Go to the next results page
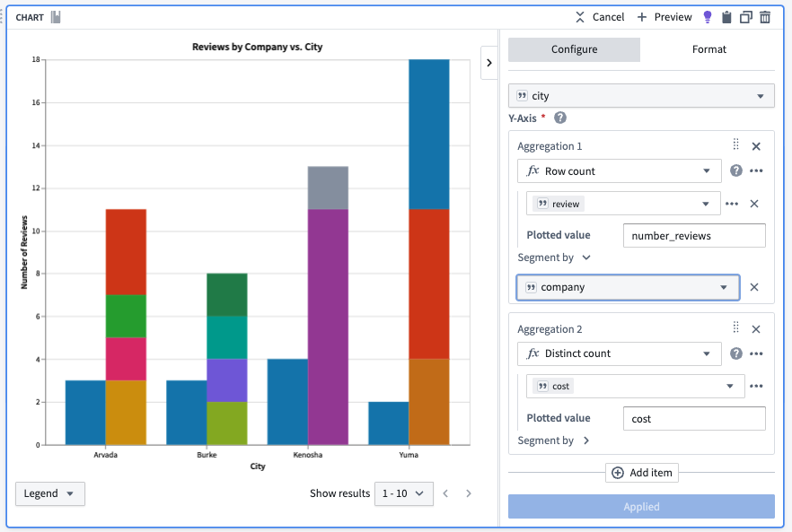This screenshot has width=792, height=532. point(468,493)
